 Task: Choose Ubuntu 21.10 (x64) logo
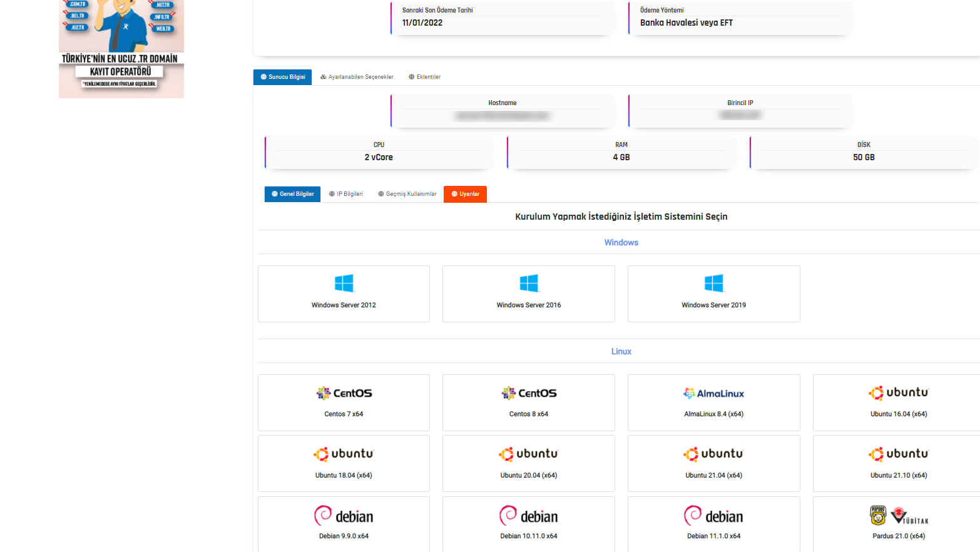899,454
